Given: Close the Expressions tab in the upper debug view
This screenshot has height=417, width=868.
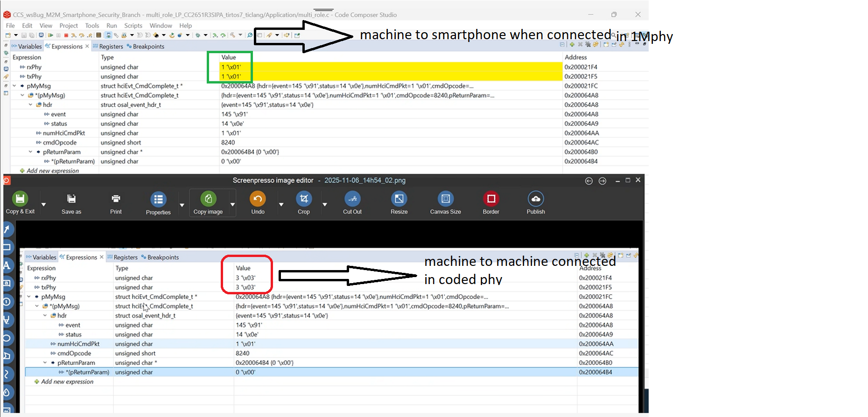Looking at the screenshot, I should (x=87, y=46).
